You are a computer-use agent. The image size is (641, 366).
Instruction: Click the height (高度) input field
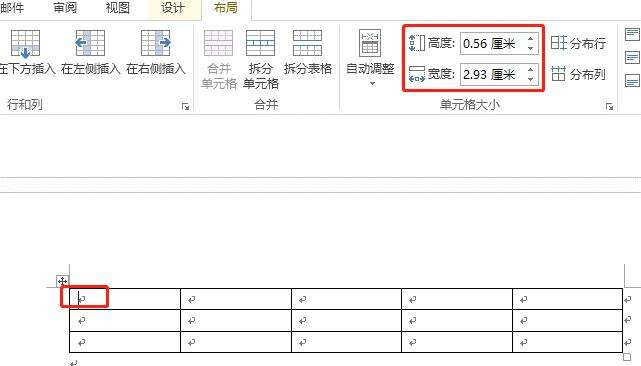(x=493, y=43)
